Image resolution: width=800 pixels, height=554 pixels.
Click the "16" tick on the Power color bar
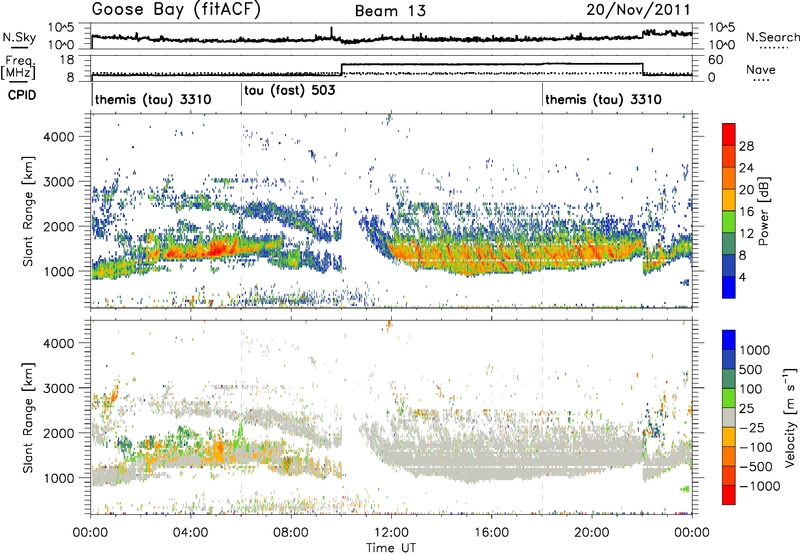746,212
